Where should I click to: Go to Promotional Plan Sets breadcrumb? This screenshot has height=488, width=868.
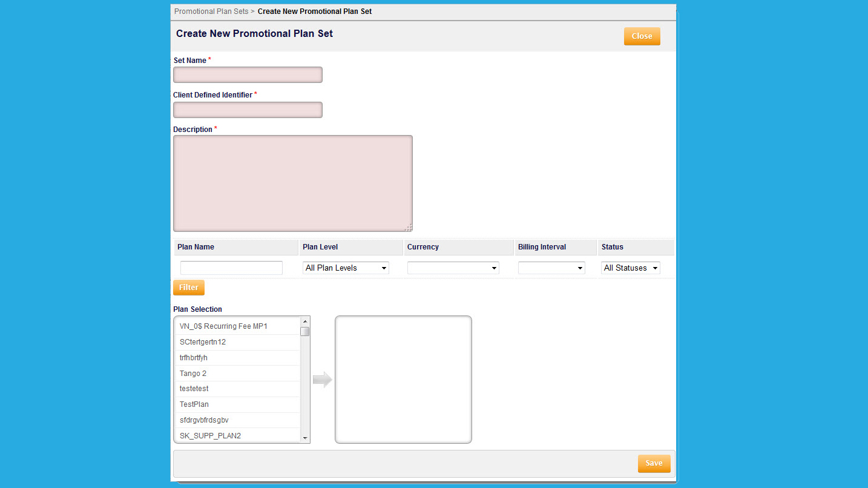[x=211, y=12]
